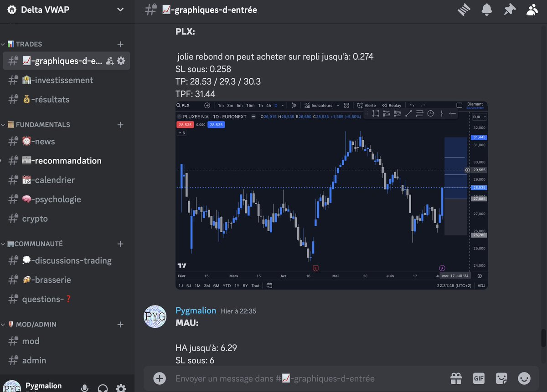The width and height of the screenshot is (547, 392).
Task: Add a channel to TRADES category
Action: pos(120,44)
